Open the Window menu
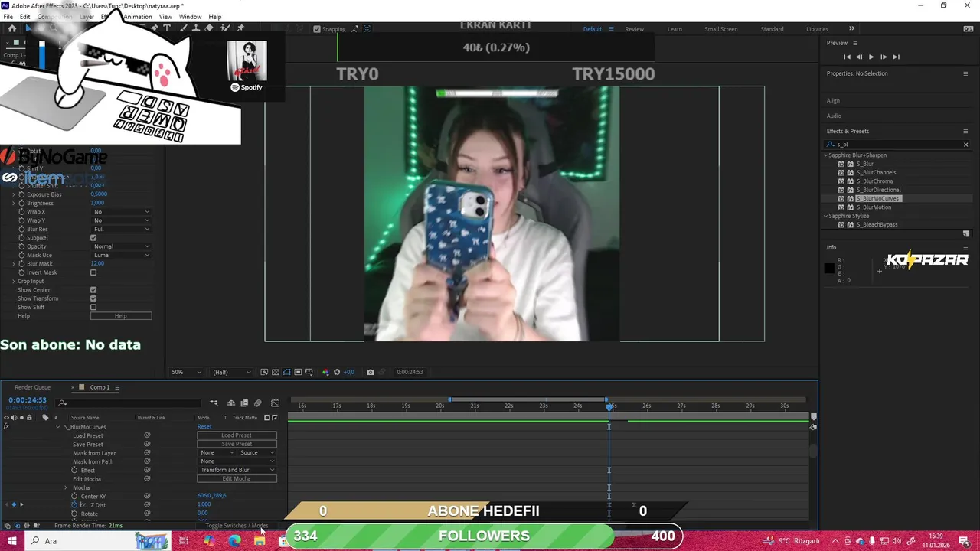 click(x=190, y=17)
